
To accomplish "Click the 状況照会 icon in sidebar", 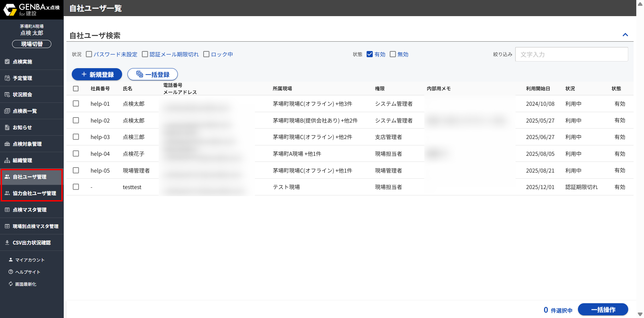I will pos(7,94).
